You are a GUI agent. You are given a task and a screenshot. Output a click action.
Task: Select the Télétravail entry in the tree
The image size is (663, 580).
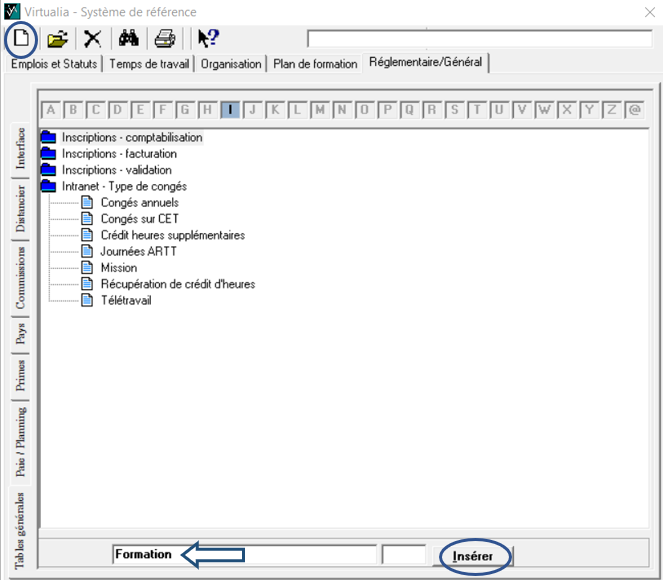point(126,300)
